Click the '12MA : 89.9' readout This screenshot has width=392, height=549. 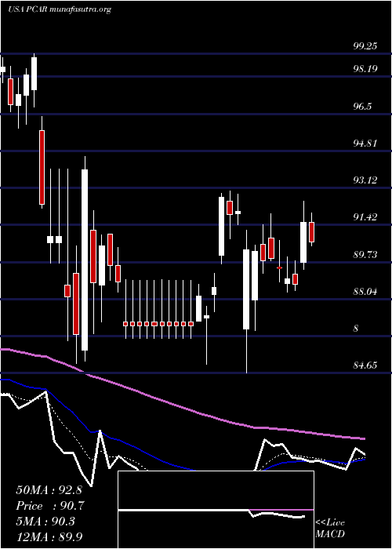(x=49, y=536)
